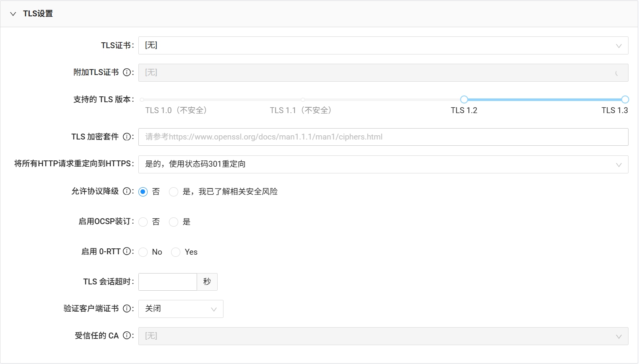The height and width of the screenshot is (364, 639).
Task: Click the TLS 1.3 slider handle
Action: pyautogui.click(x=625, y=99)
